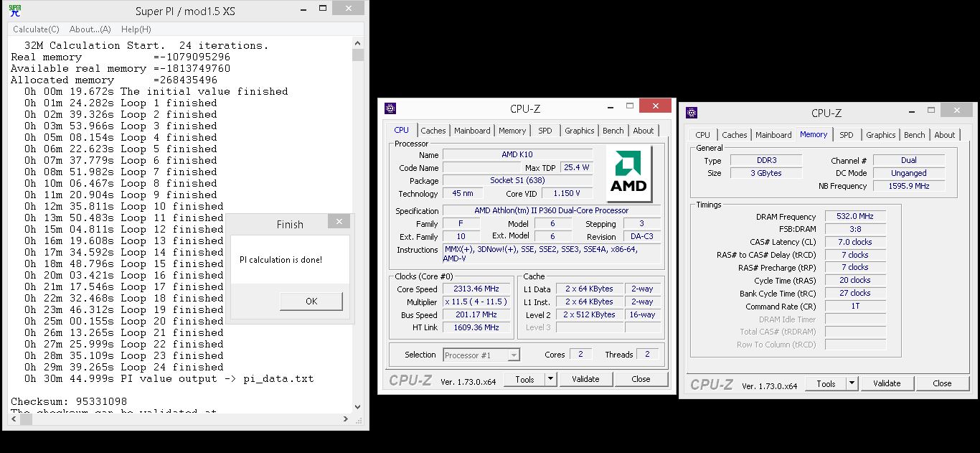Click the Instructions field listing MMX(+), 3DNow!
This screenshot has width=980, height=453.
coord(551,253)
